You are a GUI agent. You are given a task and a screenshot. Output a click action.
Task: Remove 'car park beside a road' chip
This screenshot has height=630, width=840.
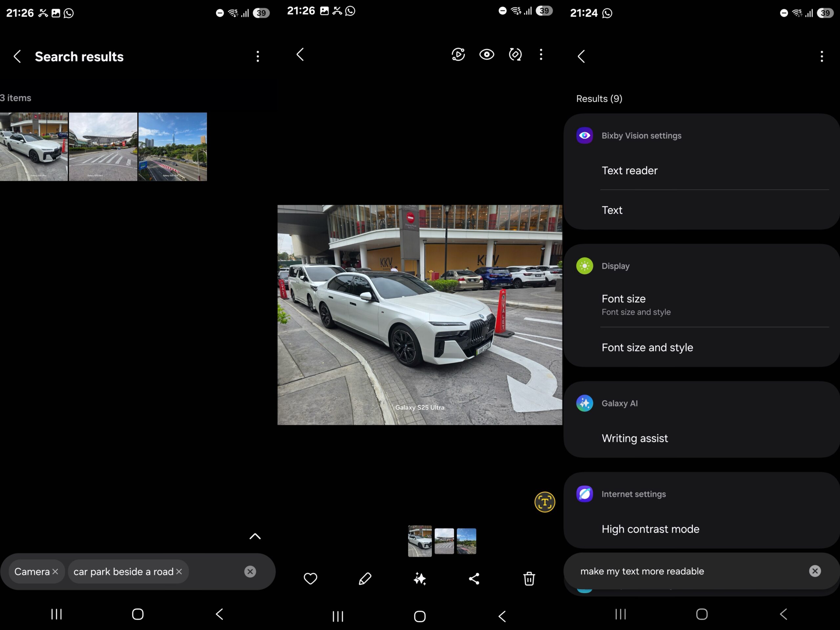click(x=179, y=571)
